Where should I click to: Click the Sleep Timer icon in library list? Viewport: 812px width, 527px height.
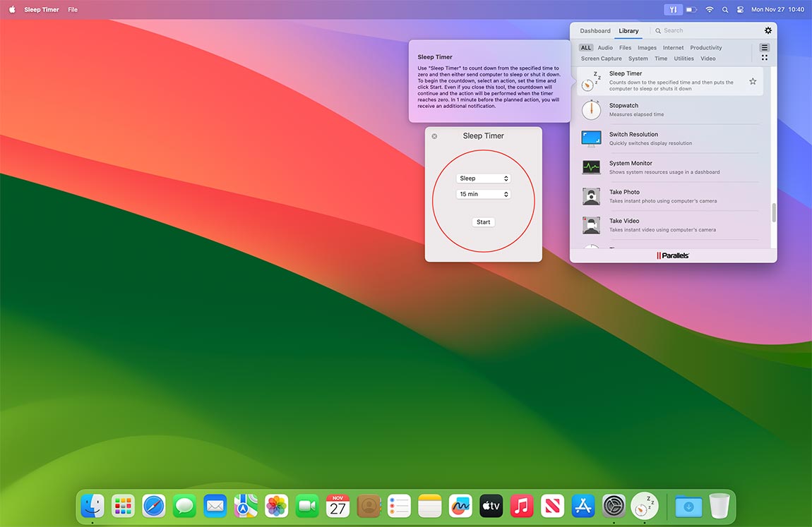pyautogui.click(x=591, y=80)
